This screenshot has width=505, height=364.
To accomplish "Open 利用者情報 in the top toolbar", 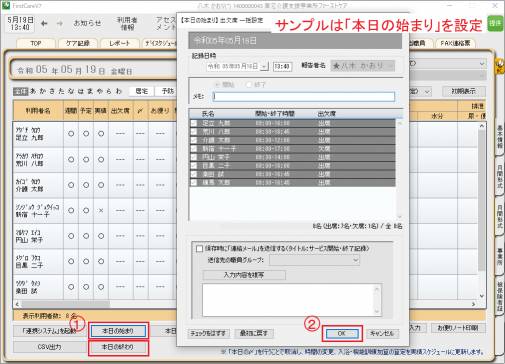I will pyautogui.click(x=127, y=23).
